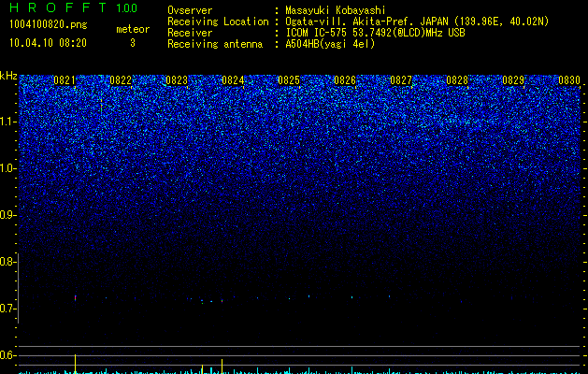The width and height of the screenshot is (588, 374).
Task: Click the 0826 time marker
Action: (x=345, y=80)
